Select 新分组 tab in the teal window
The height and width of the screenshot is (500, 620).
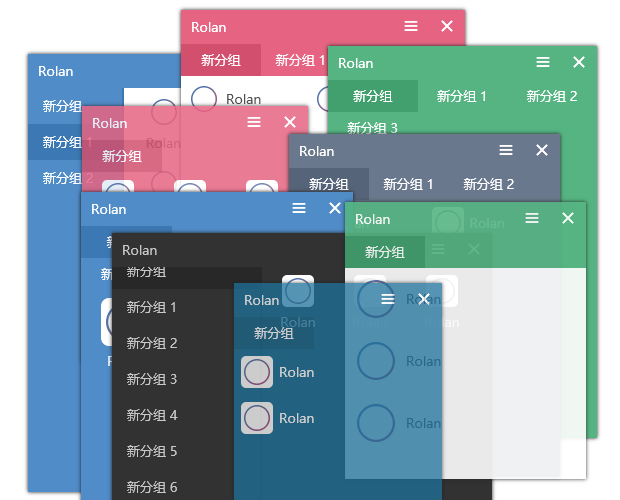(x=274, y=333)
